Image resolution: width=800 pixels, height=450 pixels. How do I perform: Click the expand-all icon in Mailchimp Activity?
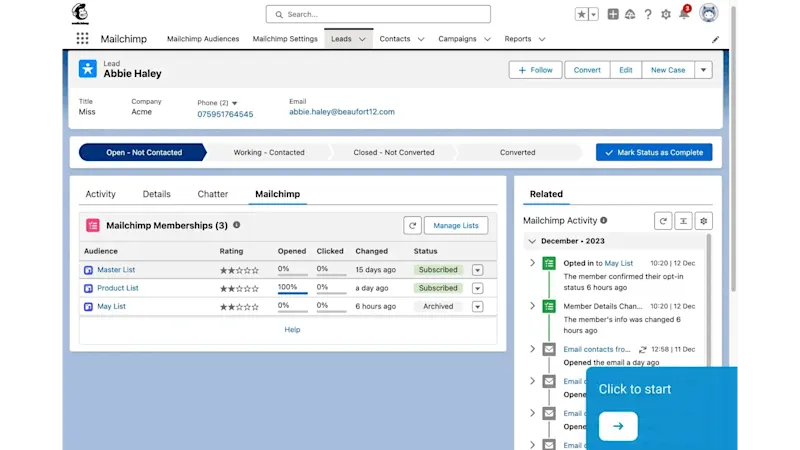click(x=683, y=221)
